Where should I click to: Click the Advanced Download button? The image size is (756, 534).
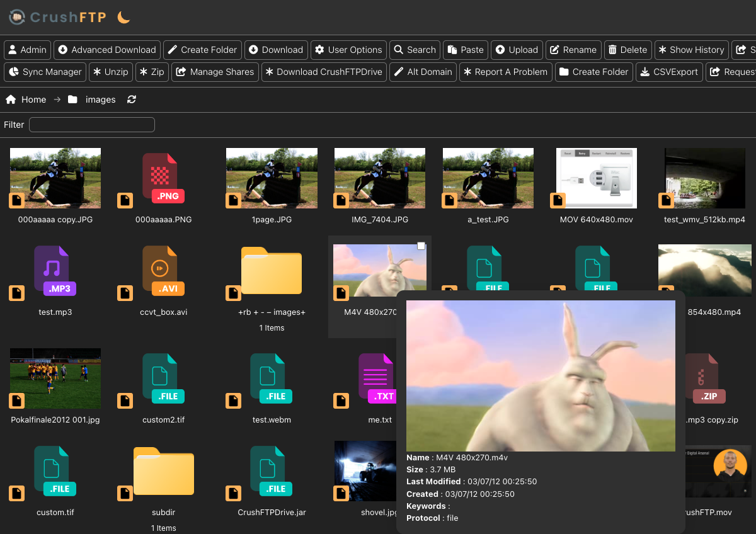pyautogui.click(x=107, y=50)
